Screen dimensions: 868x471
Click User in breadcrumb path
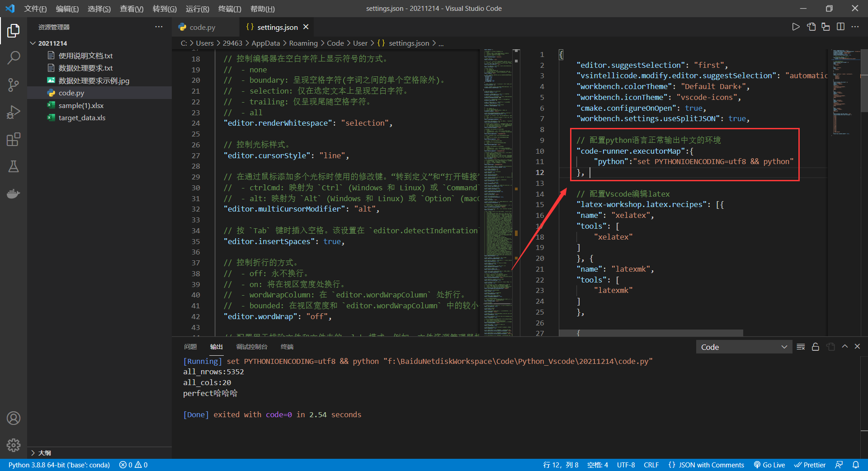[360, 43]
